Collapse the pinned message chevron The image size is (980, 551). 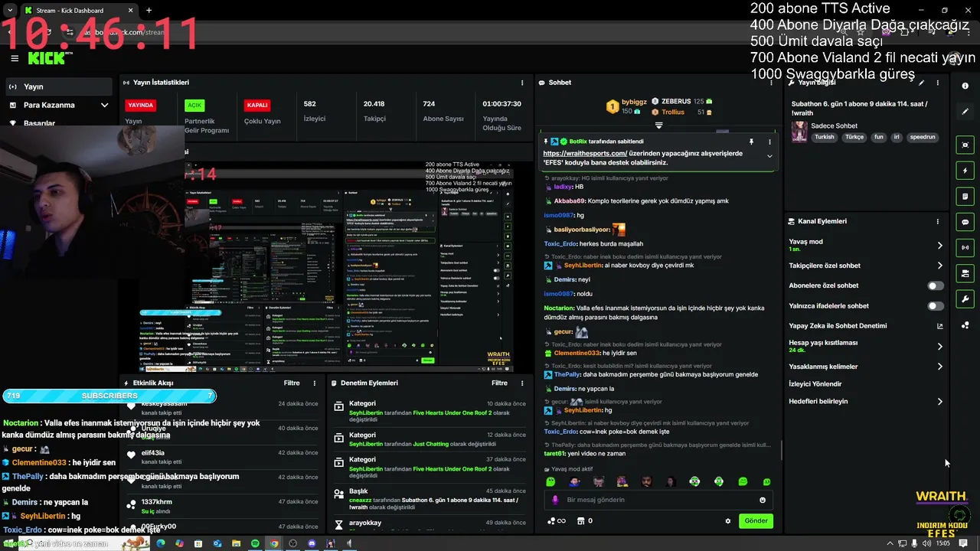769,156
